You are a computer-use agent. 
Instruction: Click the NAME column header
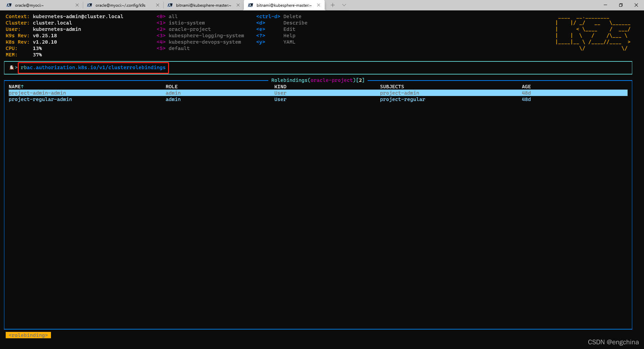pos(16,87)
